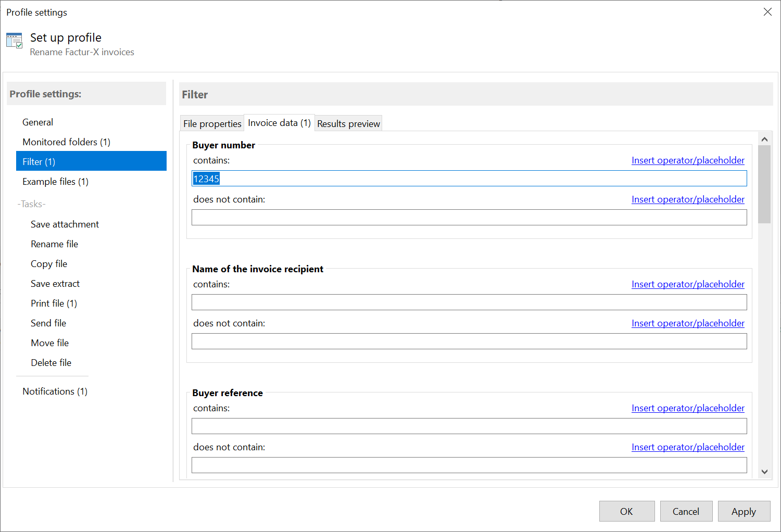
Task: Insert operator/placeholder for Buyer number contains
Action: click(688, 160)
